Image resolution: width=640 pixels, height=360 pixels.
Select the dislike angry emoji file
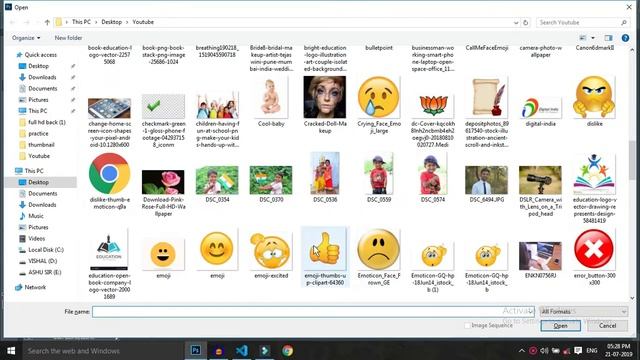[x=594, y=102]
